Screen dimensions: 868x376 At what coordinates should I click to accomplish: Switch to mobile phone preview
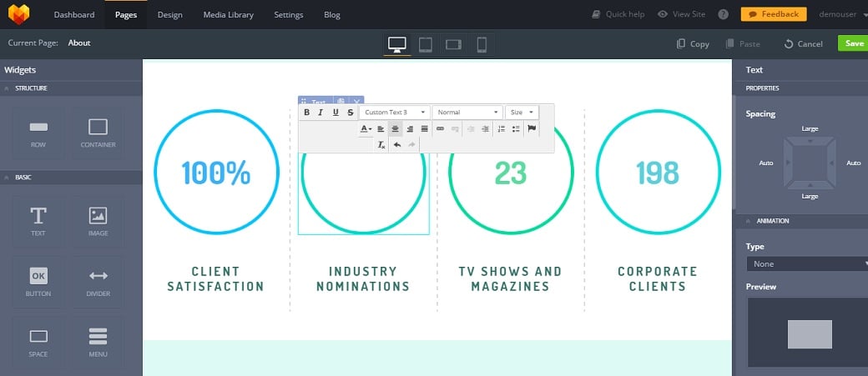tap(482, 44)
